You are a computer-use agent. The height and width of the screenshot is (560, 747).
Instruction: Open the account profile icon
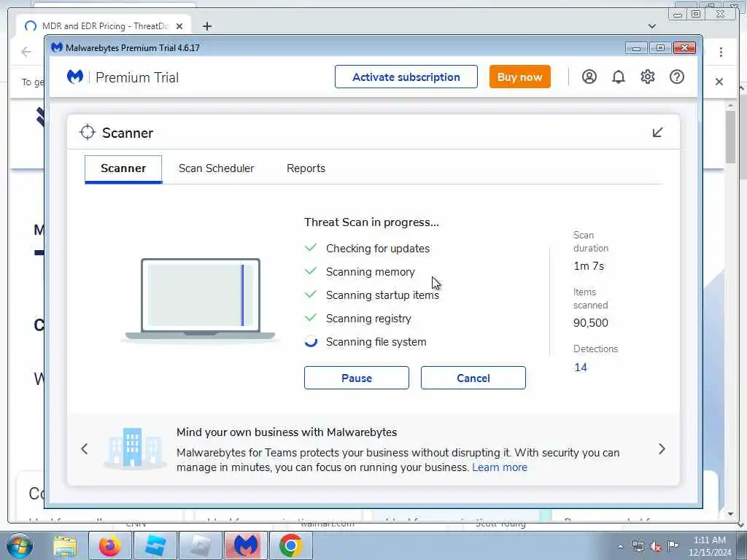coord(589,77)
